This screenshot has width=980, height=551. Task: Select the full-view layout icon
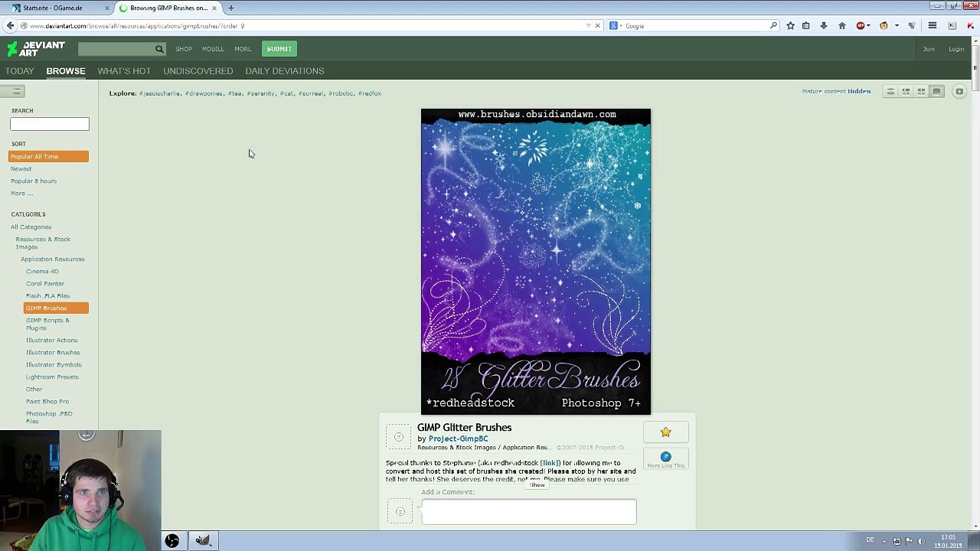[x=936, y=92]
